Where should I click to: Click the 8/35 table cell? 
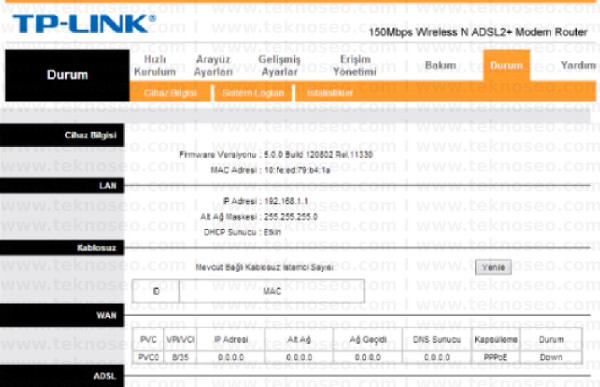pyautogui.click(x=180, y=357)
